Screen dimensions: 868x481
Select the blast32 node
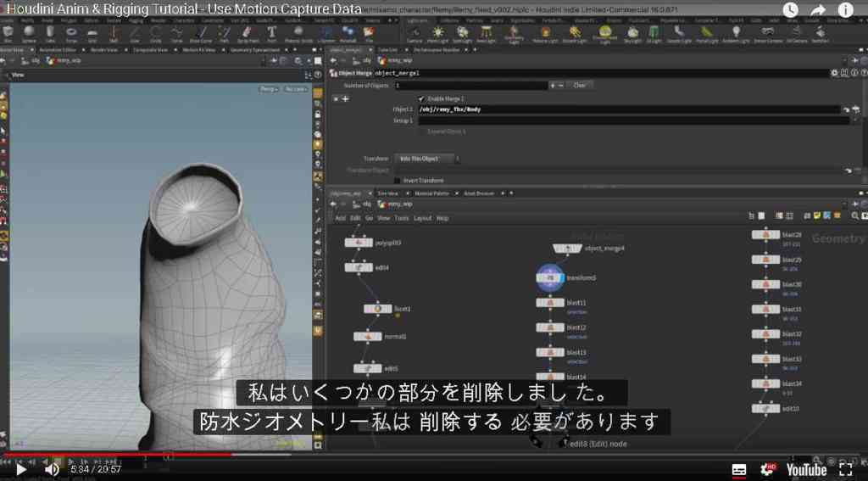(x=765, y=334)
